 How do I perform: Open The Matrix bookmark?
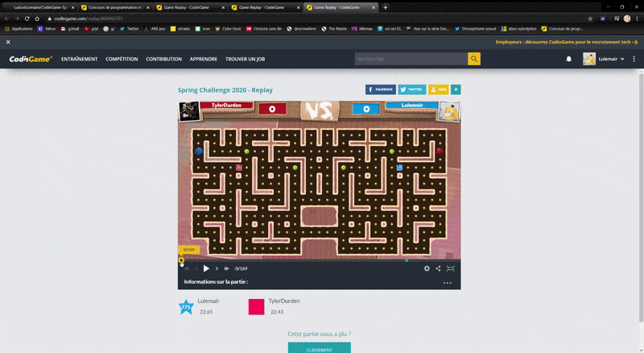[x=334, y=29]
